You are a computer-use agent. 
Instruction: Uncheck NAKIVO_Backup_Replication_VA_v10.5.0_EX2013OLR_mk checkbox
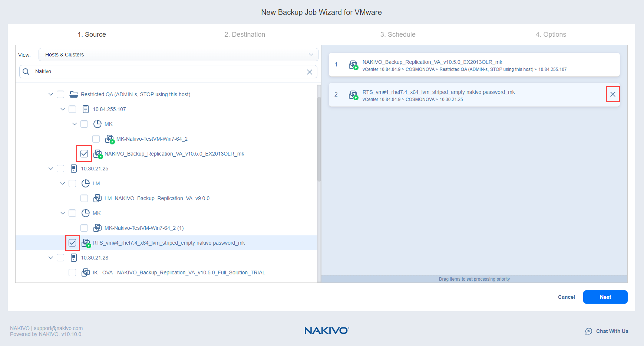84,154
